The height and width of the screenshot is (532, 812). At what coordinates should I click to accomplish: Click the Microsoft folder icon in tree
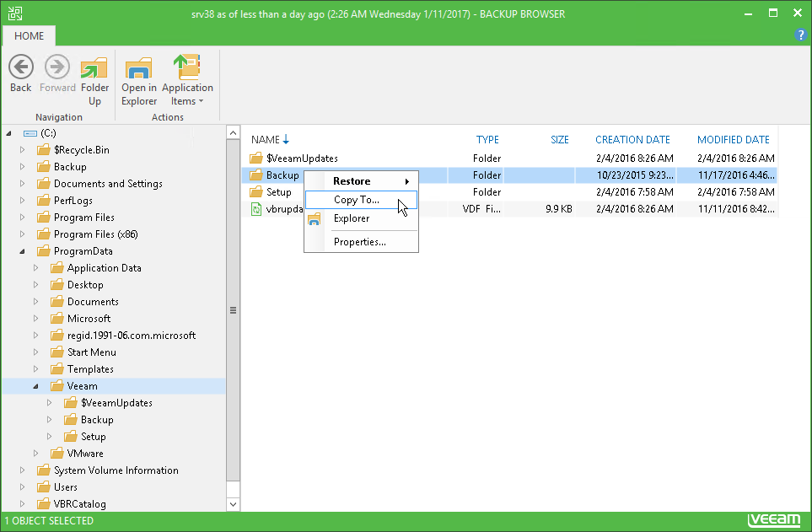click(57, 319)
